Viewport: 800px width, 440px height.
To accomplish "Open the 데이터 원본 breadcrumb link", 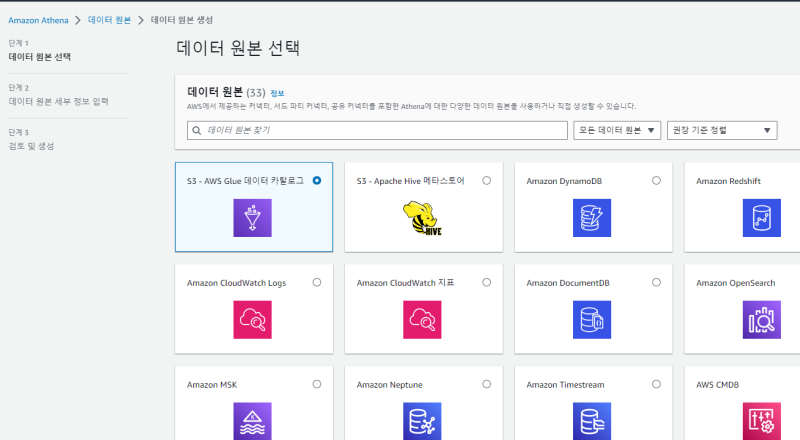I will tap(110, 20).
